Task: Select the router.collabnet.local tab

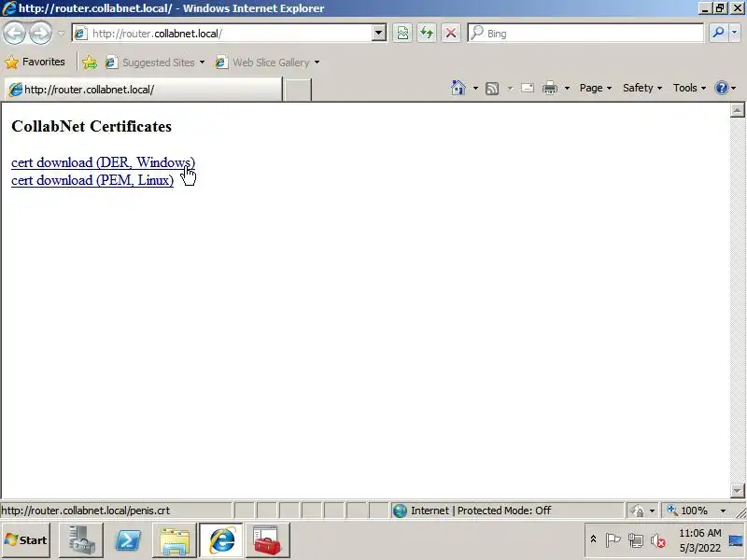Action: pos(143,90)
